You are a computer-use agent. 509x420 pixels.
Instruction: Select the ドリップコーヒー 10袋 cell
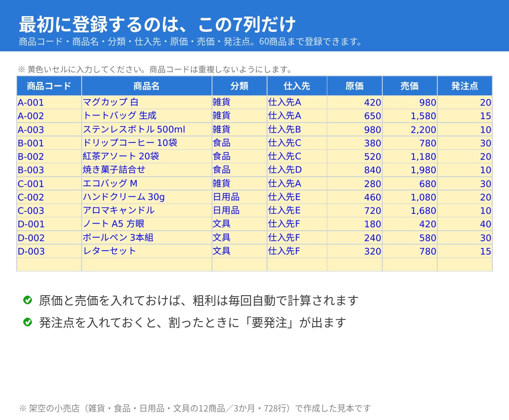click(x=147, y=143)
